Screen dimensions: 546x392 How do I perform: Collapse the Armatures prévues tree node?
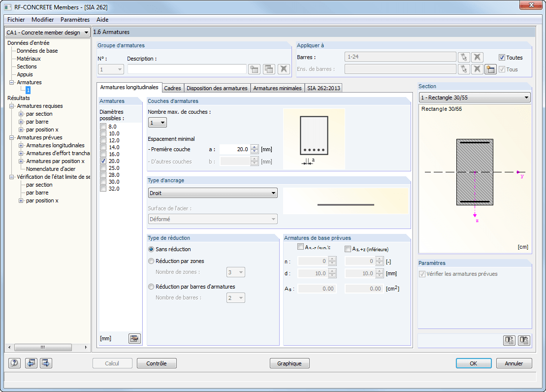click(x=11, y=137)
